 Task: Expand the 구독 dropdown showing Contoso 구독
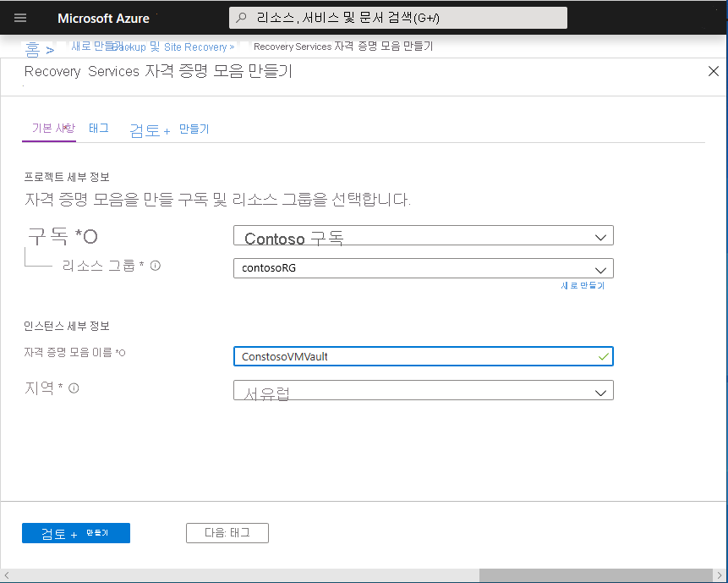[423, 236]
